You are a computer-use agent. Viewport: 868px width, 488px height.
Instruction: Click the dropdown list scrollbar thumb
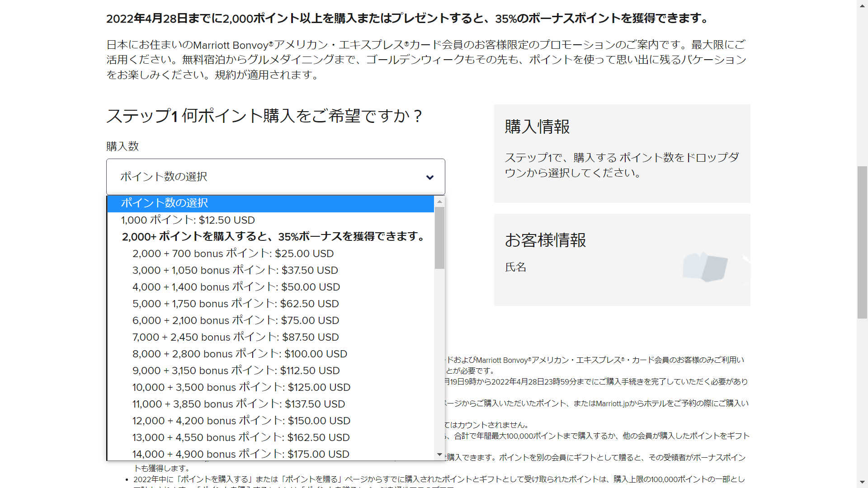pyautogui.click(x=439, y=238)
